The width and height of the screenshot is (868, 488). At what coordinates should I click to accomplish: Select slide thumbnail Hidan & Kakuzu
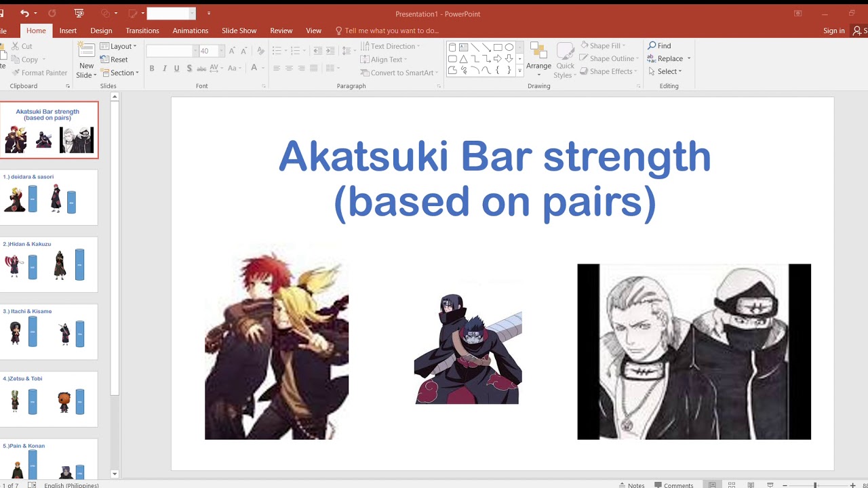point(49,264)
